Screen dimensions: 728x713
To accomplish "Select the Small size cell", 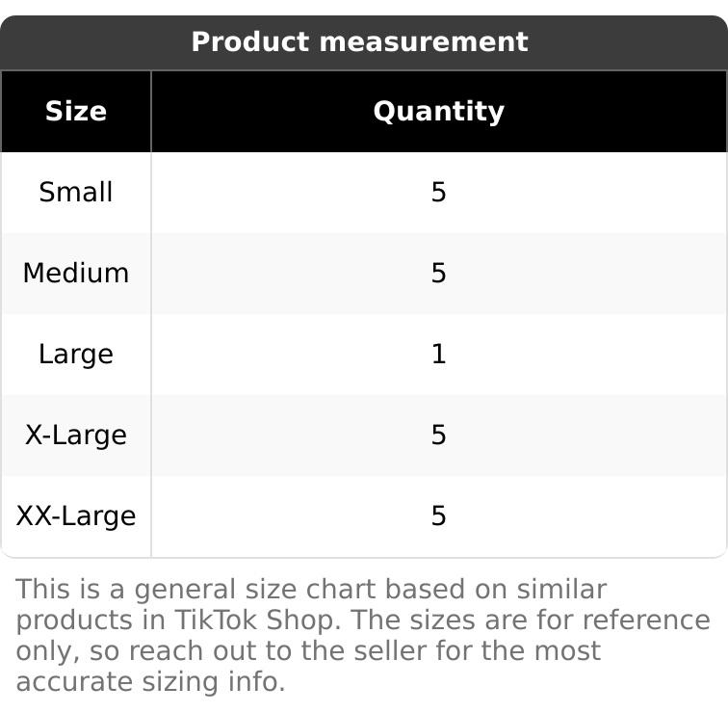I will click(75, 193).
